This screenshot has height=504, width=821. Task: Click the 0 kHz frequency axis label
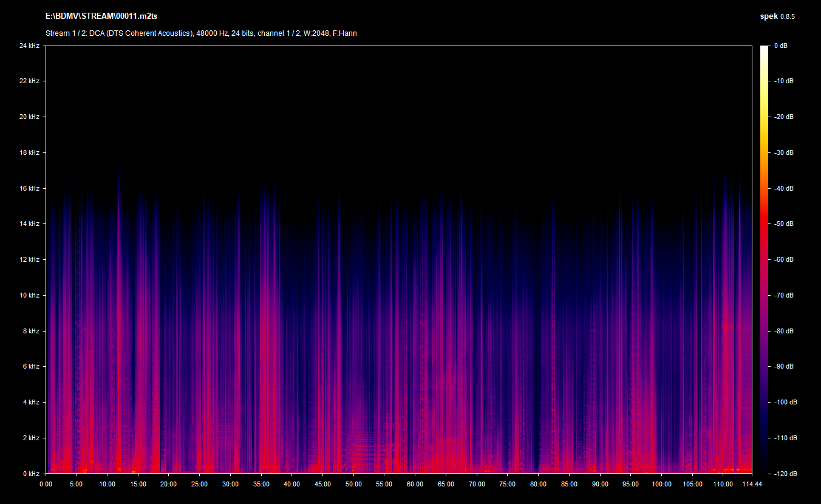pos(30,473)
